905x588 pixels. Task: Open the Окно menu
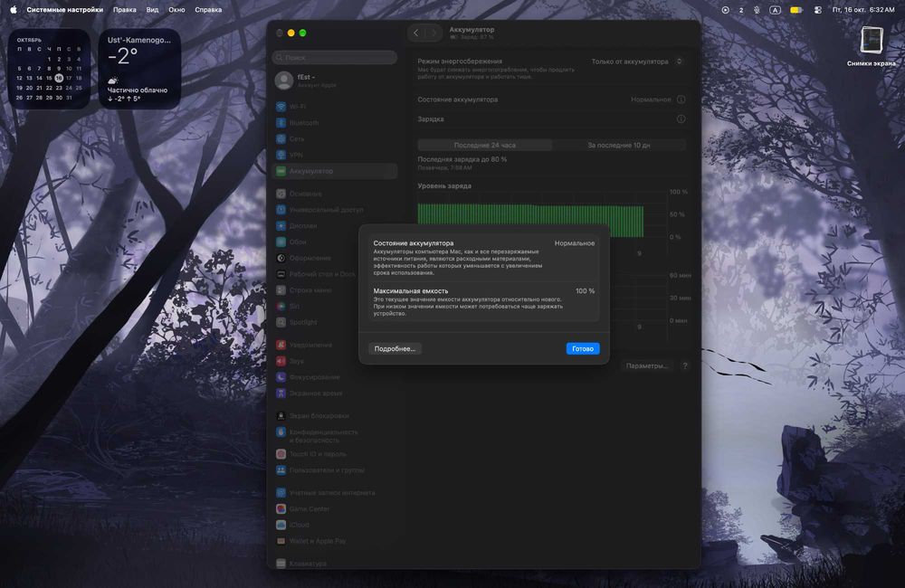[x=176, y=10]
